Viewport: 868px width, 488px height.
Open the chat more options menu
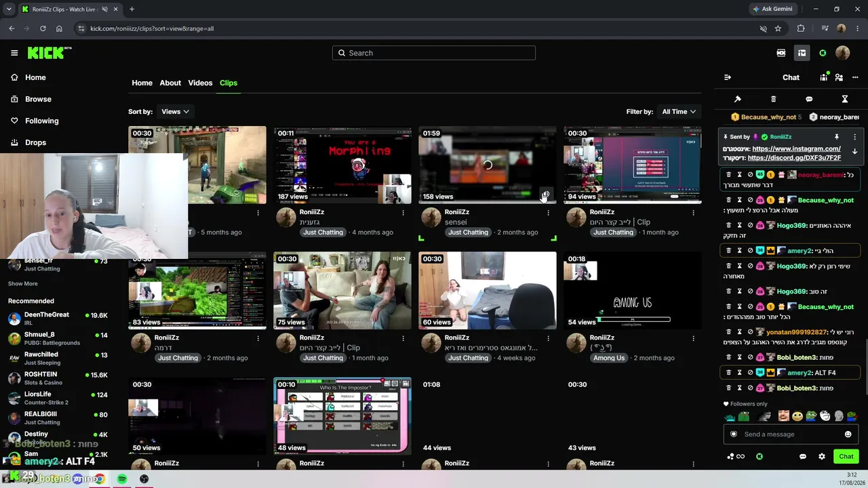(x=854, y=77)
